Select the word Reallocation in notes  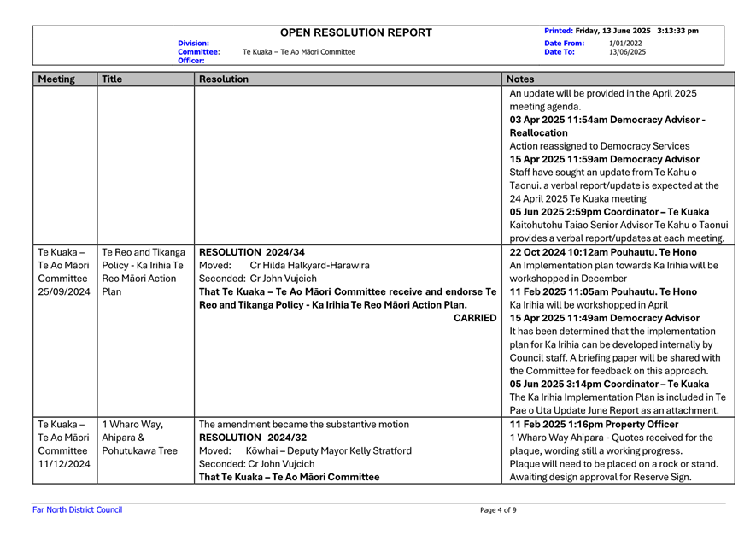[538, 132]
